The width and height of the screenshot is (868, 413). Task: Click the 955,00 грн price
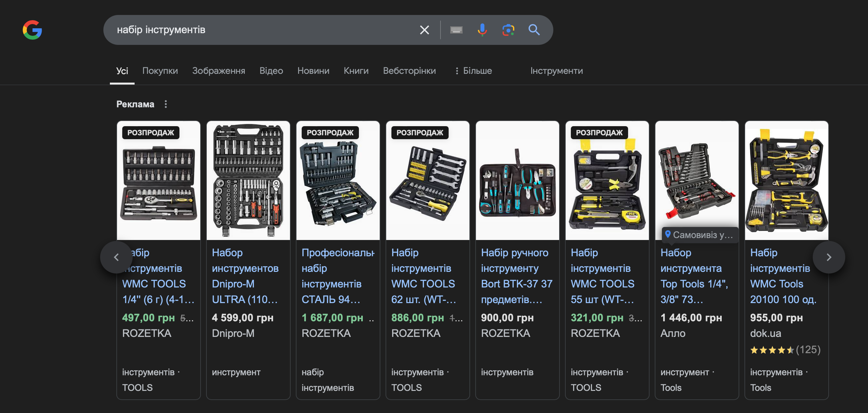[776, 318]
